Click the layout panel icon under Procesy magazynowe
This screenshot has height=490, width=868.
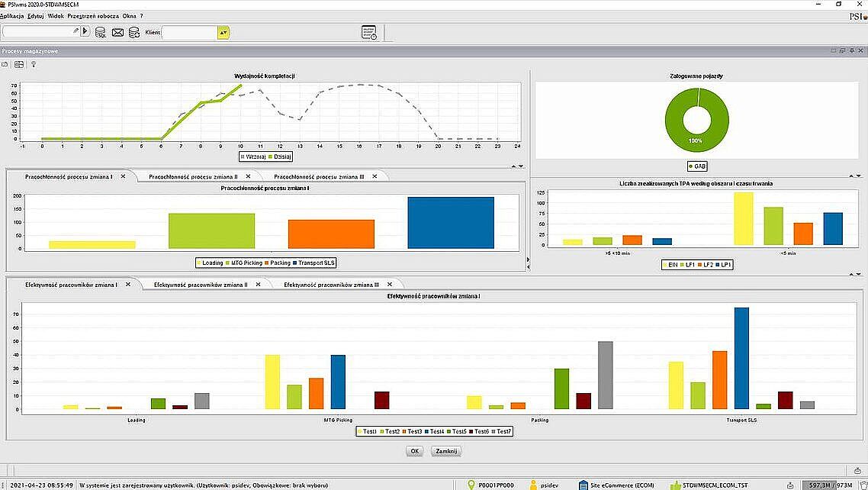click(x=19, y=65)
